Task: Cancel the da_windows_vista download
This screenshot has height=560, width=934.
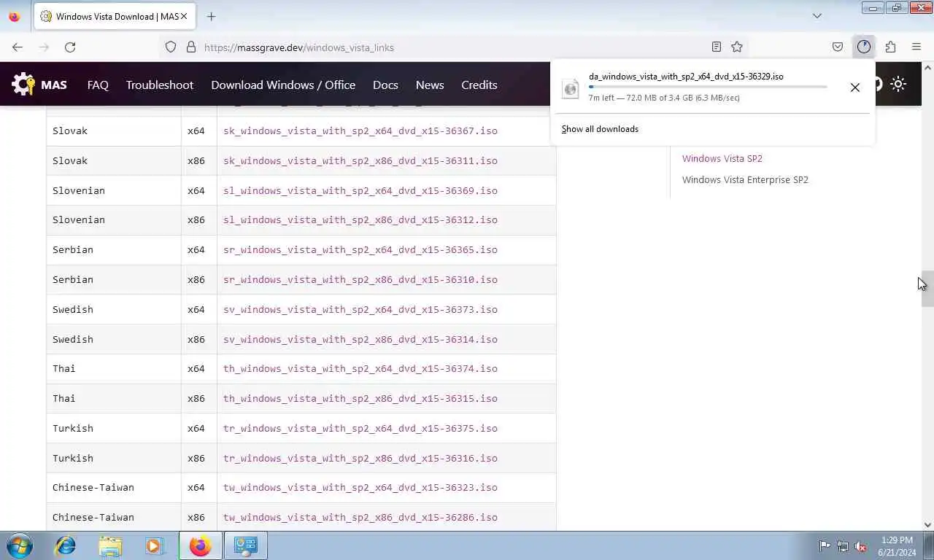Action: coord(855,87)
